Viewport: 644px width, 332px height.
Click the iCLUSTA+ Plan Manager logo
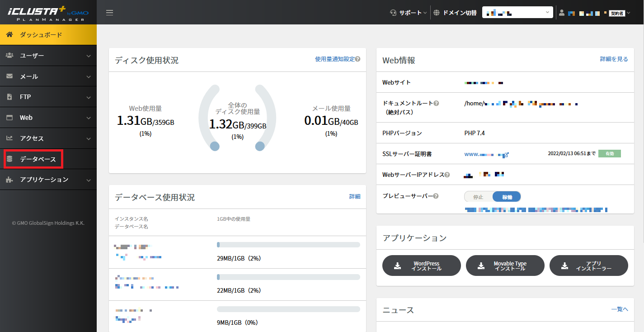pyautogui.click(x=48, y=13)
